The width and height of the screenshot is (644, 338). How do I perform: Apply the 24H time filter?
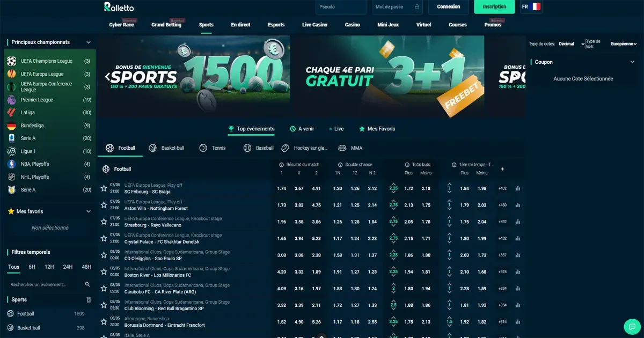[68, 267]
